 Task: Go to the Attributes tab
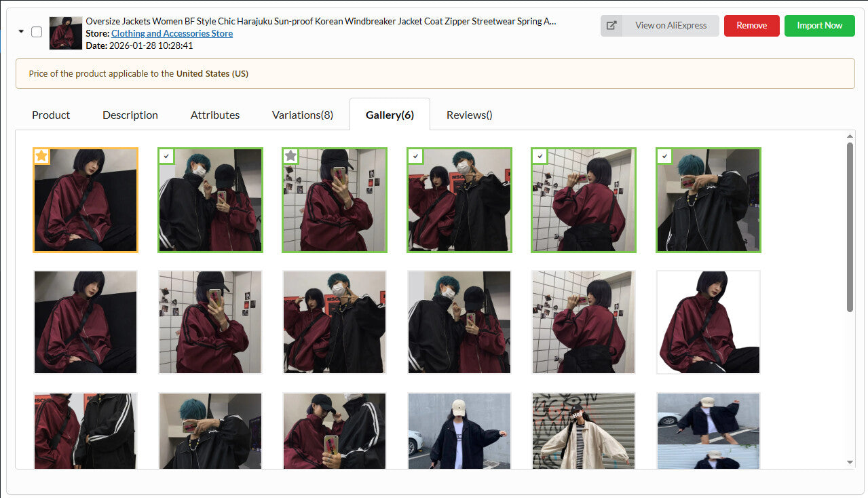click(x=215, y=115)
